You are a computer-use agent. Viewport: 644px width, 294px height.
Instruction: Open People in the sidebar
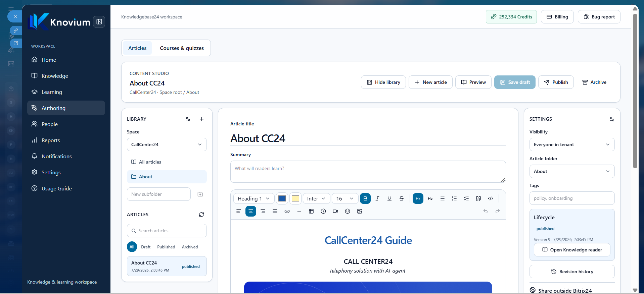click(66, 124)
